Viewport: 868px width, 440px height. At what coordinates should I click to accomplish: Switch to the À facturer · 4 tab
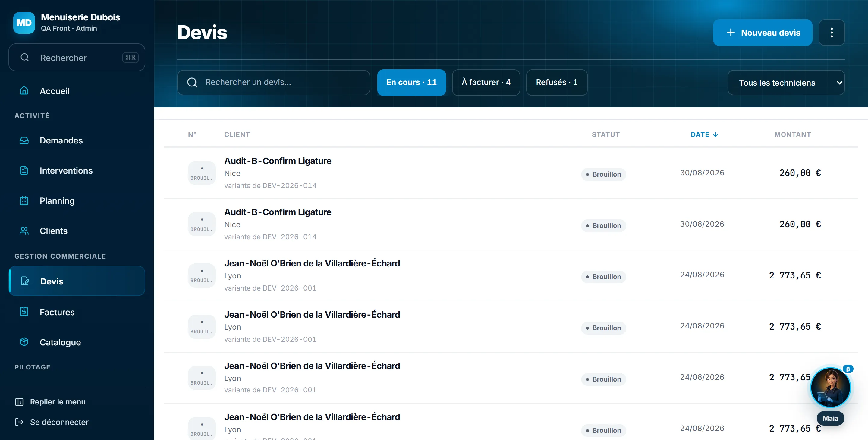pyautogui.click(x=486, y=82)
